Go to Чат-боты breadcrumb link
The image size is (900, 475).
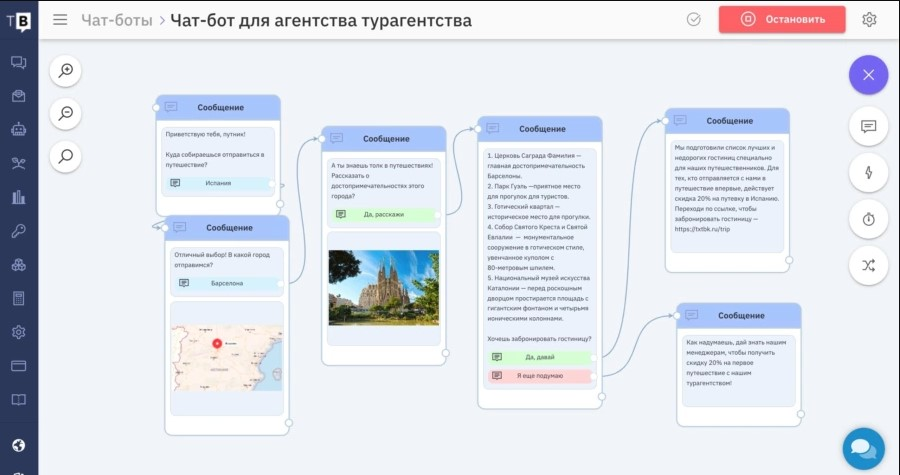point(115,20)
